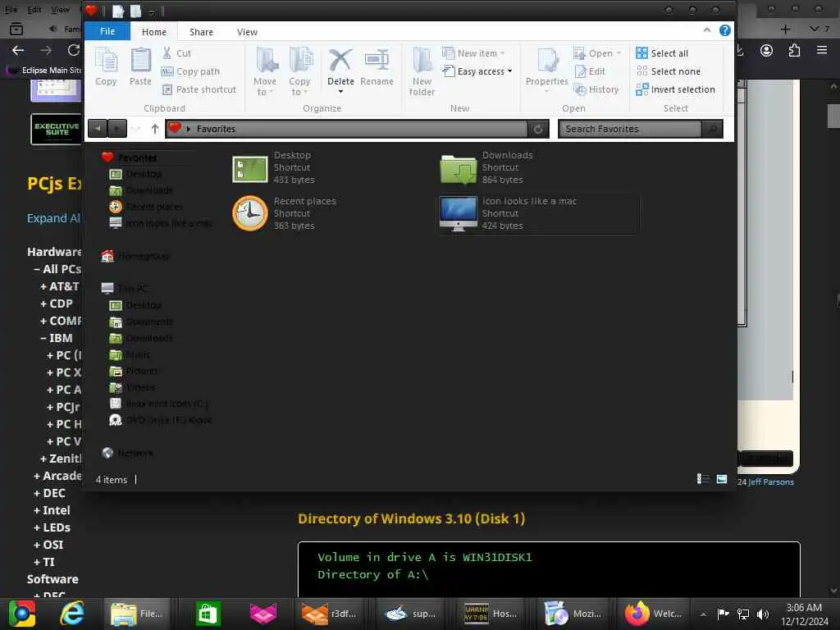840x630 pixels.
Task: Open Windows Store taskbar icon
Action: 208,614
